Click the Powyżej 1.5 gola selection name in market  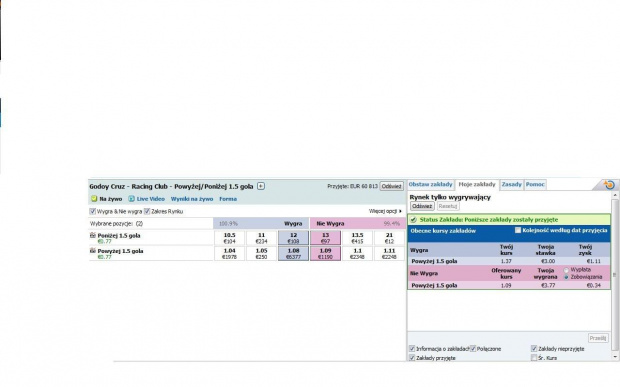(121, 251)
